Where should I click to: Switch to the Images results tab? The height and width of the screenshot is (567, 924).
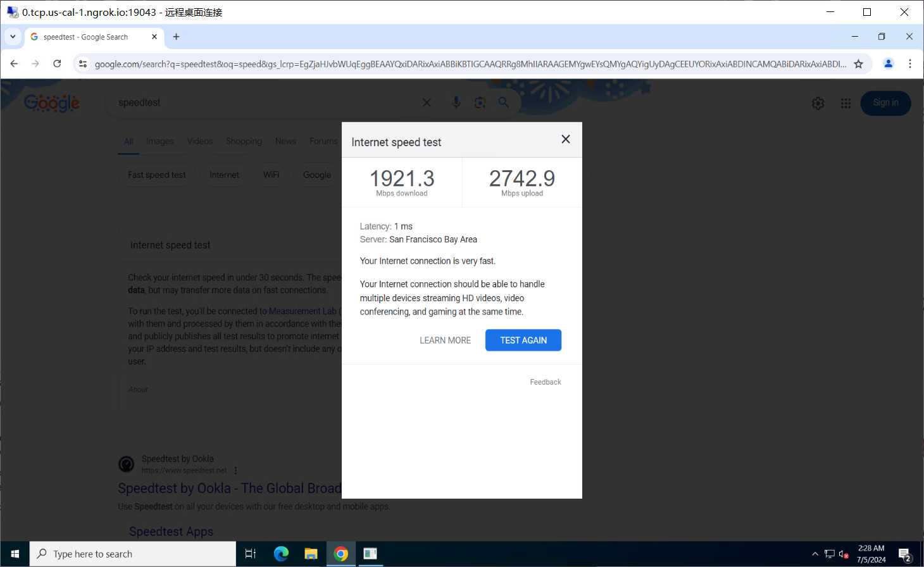click(x=159, y=141)
